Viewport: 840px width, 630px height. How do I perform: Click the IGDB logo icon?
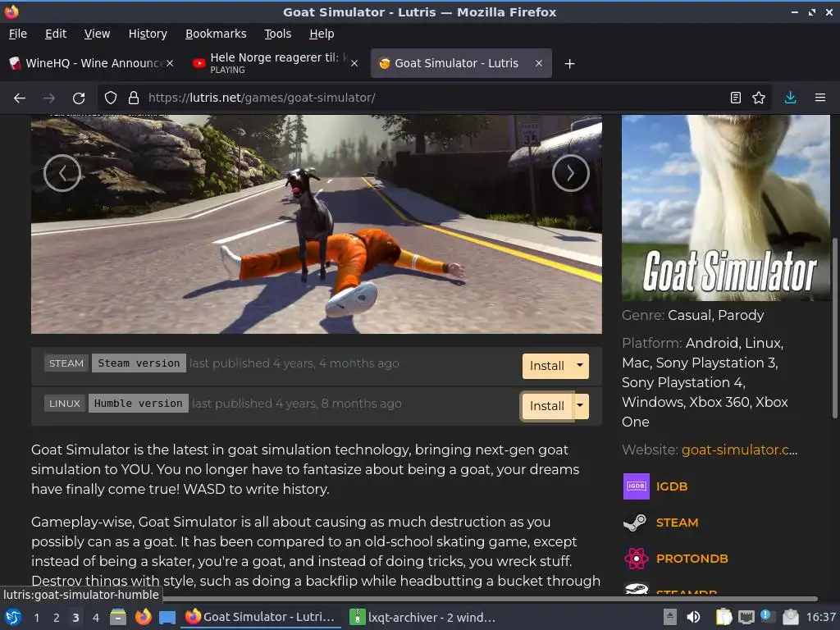[636, 486]
